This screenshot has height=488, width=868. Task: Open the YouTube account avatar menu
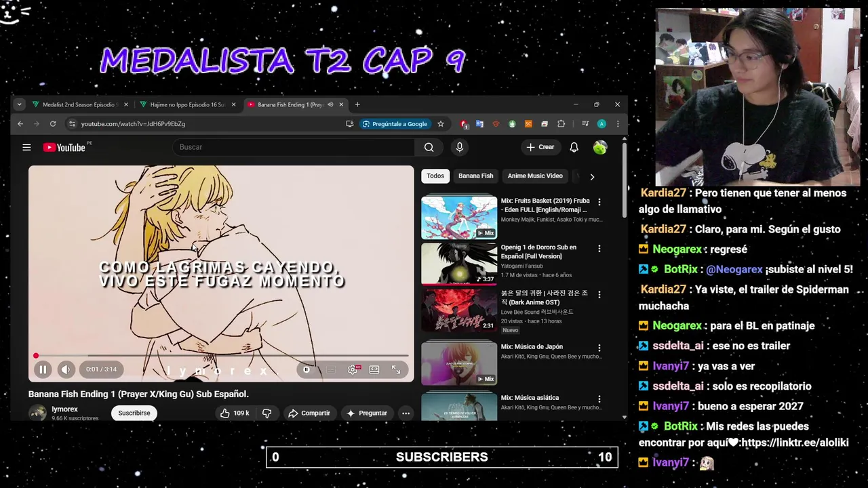(599, 147)
